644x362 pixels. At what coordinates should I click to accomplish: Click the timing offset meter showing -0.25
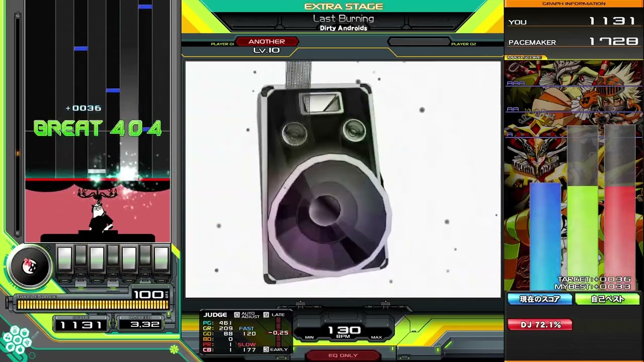[278, 332]
